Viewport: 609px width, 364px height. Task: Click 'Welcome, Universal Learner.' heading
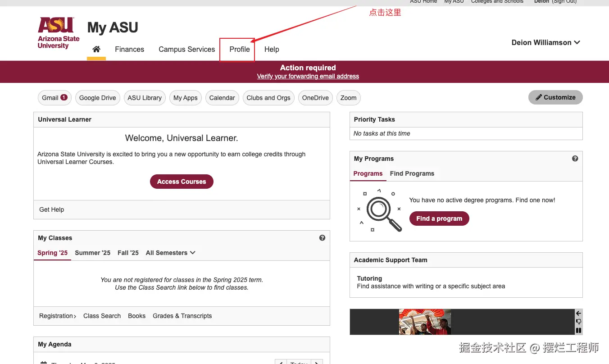click(182, 138)
